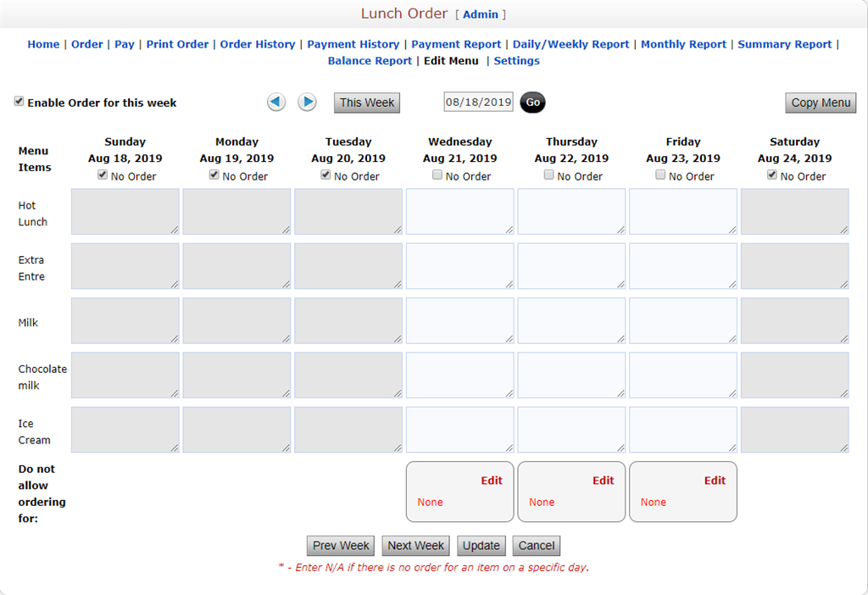Advance one week using blue right arrow
The height and width of the screenshot is (595, 868).
point(307,102)
